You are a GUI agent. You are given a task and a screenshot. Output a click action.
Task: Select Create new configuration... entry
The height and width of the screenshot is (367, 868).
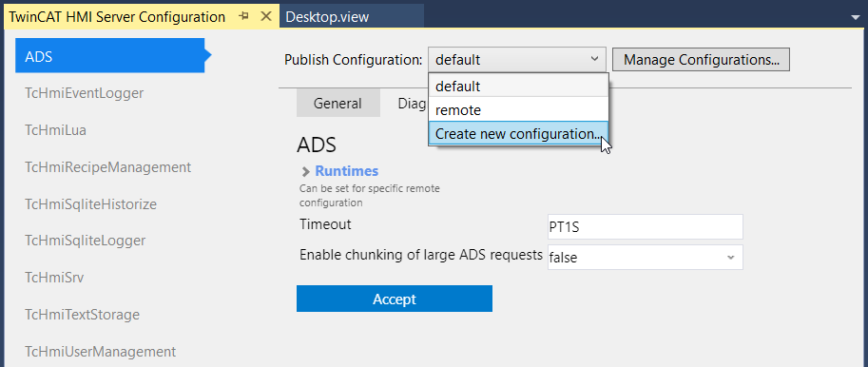(x=518, y=134)
